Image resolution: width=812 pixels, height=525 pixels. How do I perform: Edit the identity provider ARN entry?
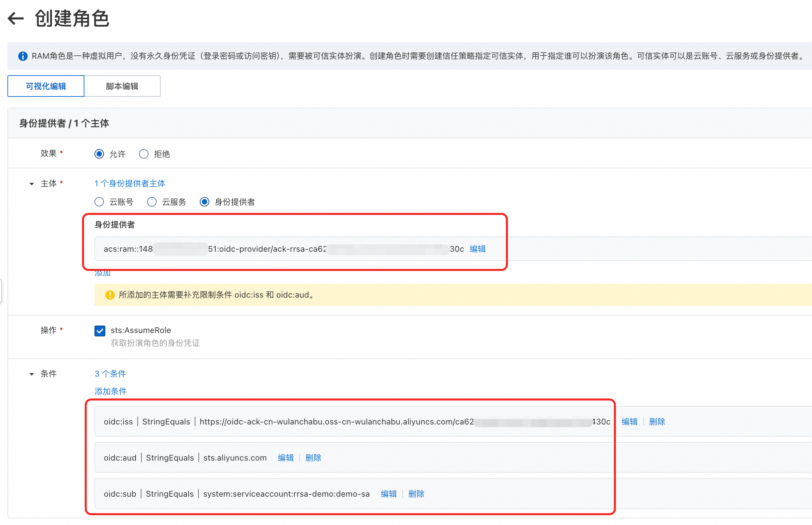click(x=478, y=249)
